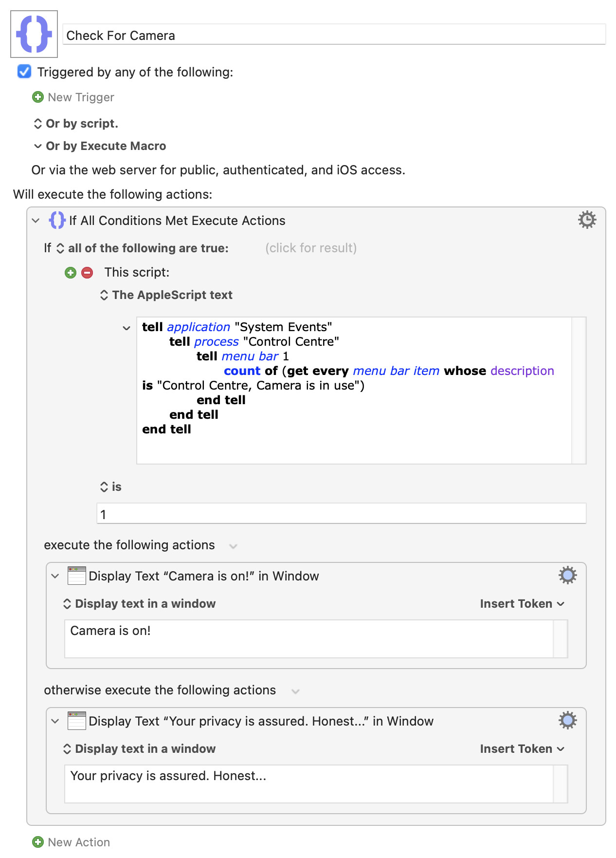
Task: Collapse the If All Conditions Met action
Action: (36, 221)
